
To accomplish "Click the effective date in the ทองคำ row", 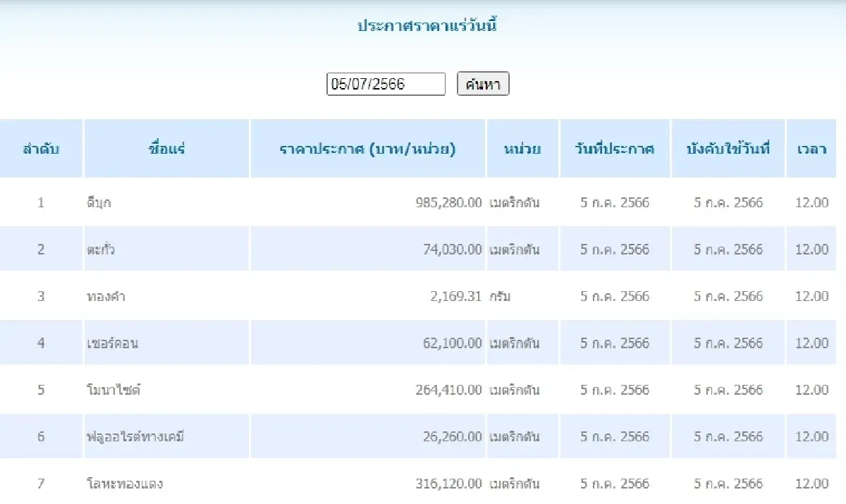I will coord(728,297).
